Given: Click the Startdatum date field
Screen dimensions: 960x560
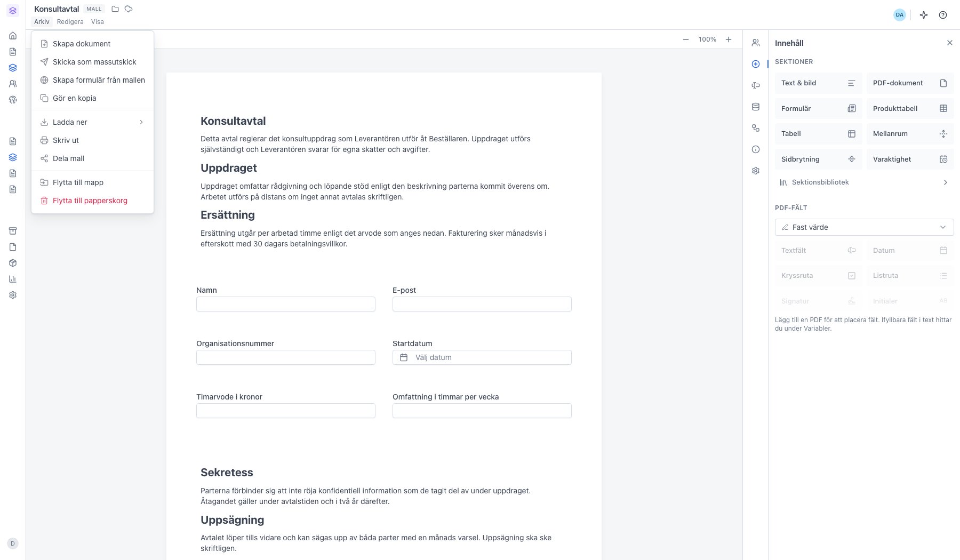Looking at the screenshot, I should coord(482,357).
